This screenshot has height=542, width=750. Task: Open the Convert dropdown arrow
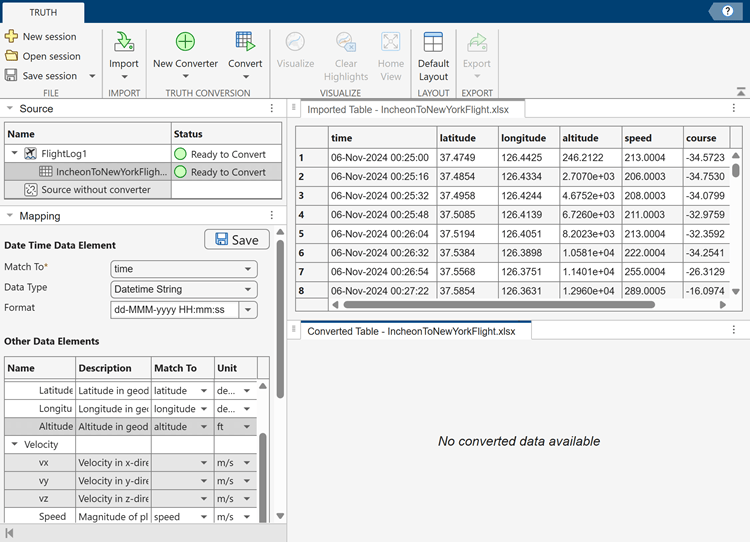point(245,77)
